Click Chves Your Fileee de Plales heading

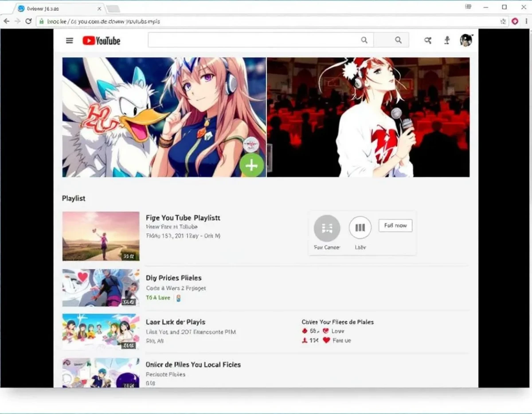coord(338,322)
